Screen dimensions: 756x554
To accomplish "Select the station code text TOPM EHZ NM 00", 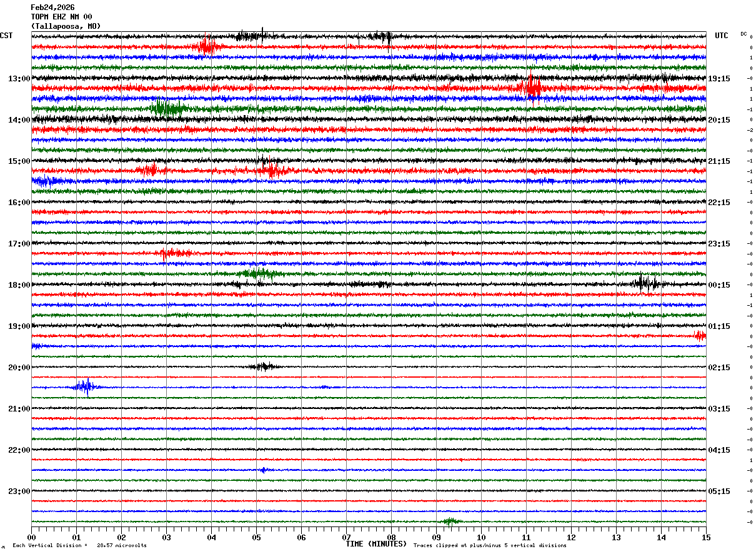I will click(61, 17).
